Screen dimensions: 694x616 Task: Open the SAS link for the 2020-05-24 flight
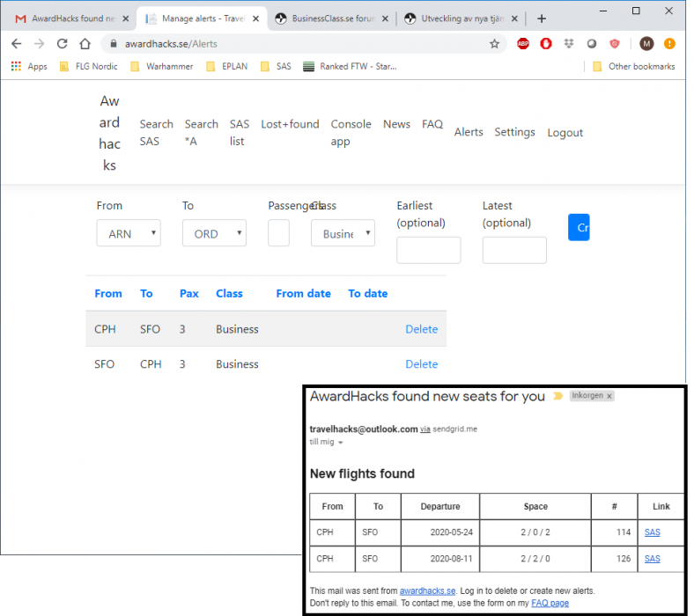[652, 532]
